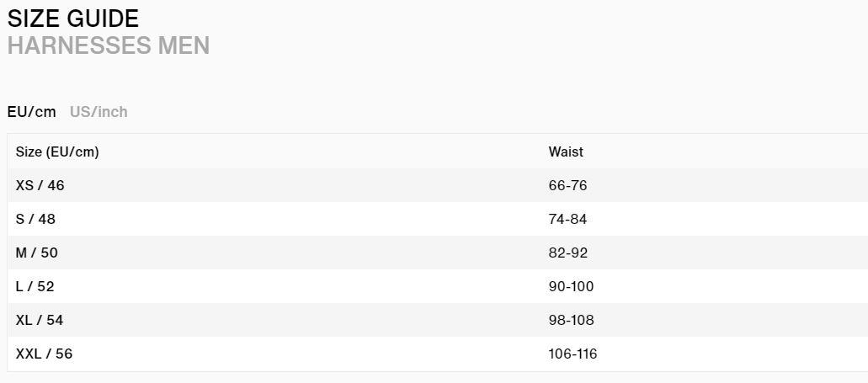The image size is (868, 383).
Task: Select the M / 50 size row
Action: 437,253
